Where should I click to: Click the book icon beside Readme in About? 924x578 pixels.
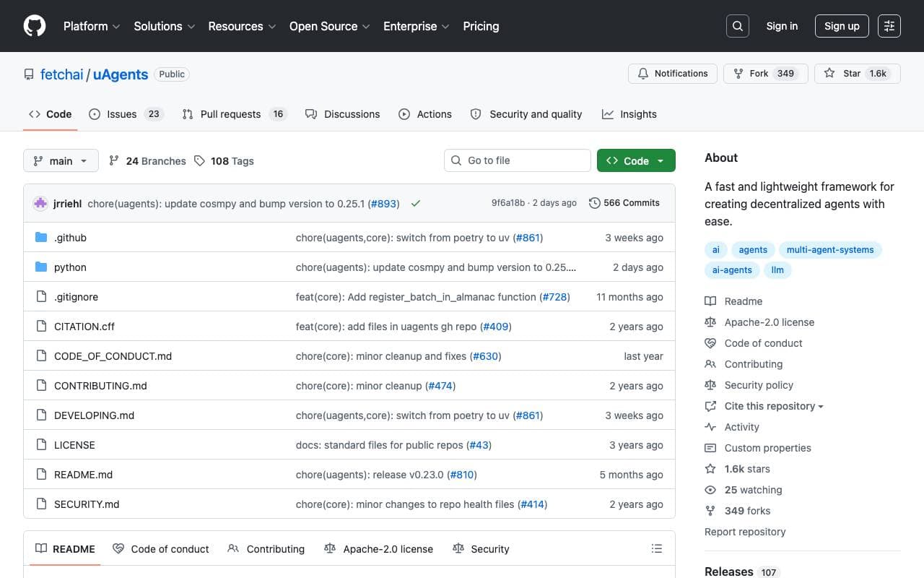click(x=710, y=301)
